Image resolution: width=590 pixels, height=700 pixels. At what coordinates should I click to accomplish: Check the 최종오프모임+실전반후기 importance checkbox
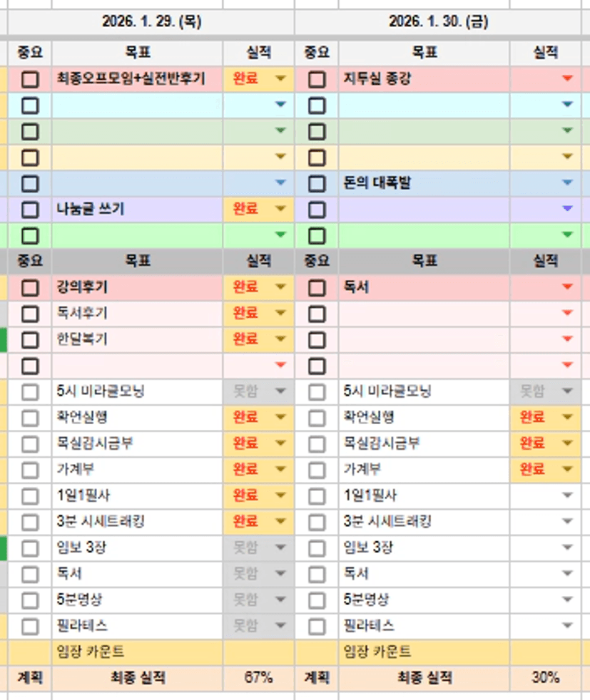(30, 79)
